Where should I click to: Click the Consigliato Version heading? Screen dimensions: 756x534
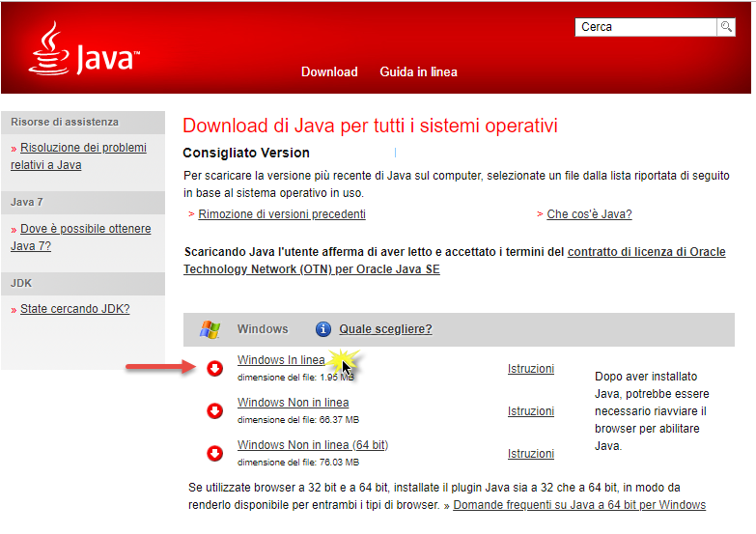coord(246,153)
